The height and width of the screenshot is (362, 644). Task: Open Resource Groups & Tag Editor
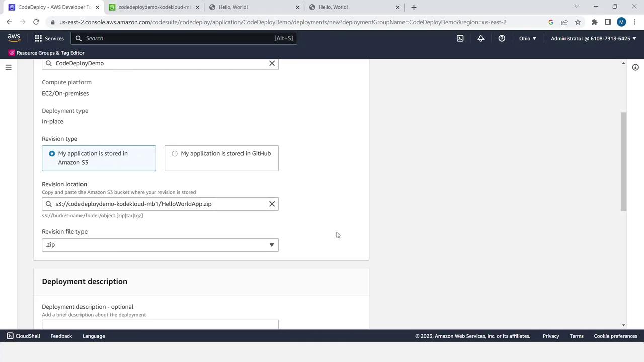[x=46, y=53]
